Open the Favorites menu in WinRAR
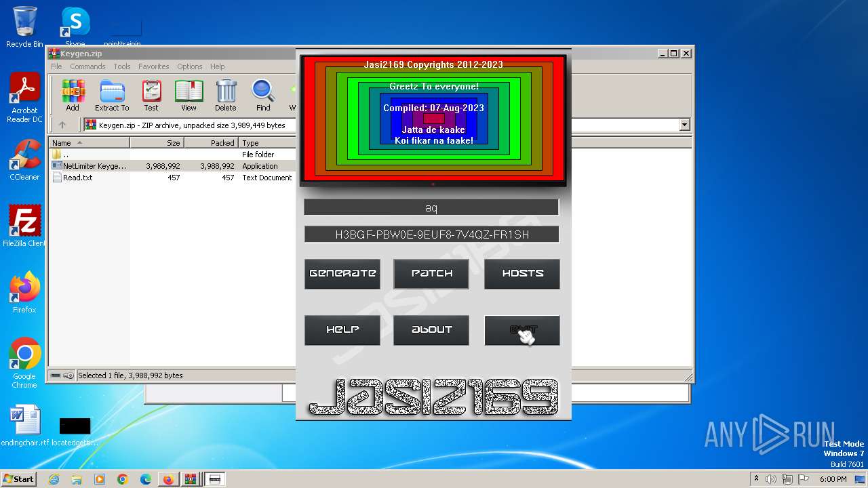Image resolution: width=868 pixels, height=488 pixels. click(154, 66)
